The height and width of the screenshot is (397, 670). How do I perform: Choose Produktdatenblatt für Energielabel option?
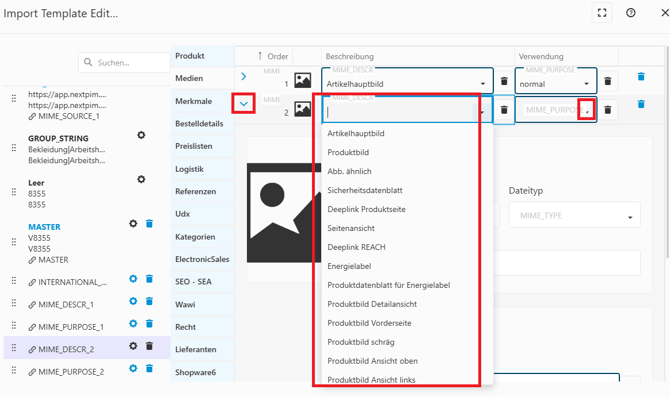pos(407,285)
